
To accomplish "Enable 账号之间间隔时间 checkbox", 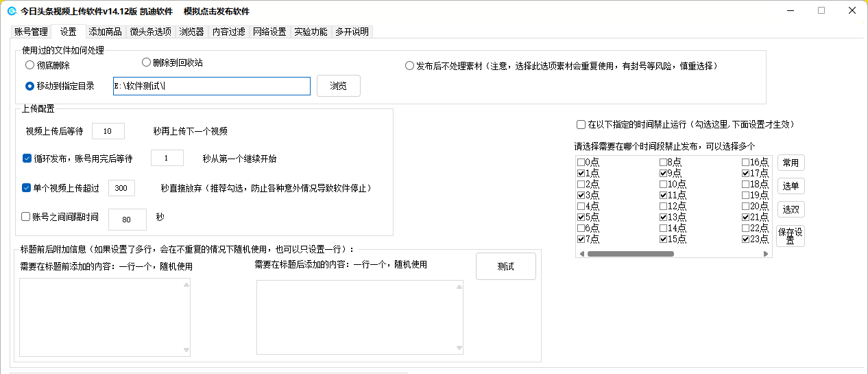I will tap(26, 217).
